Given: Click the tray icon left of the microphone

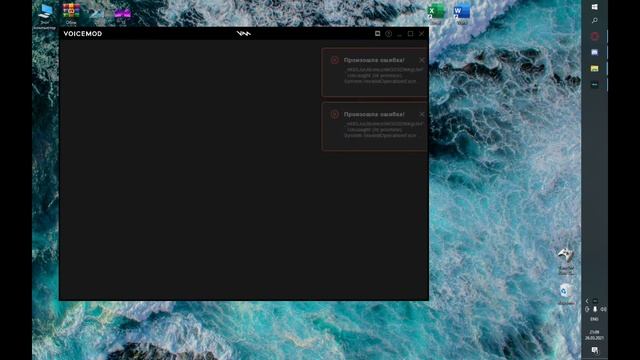Looking at the screenshot, I should point(587,309).
